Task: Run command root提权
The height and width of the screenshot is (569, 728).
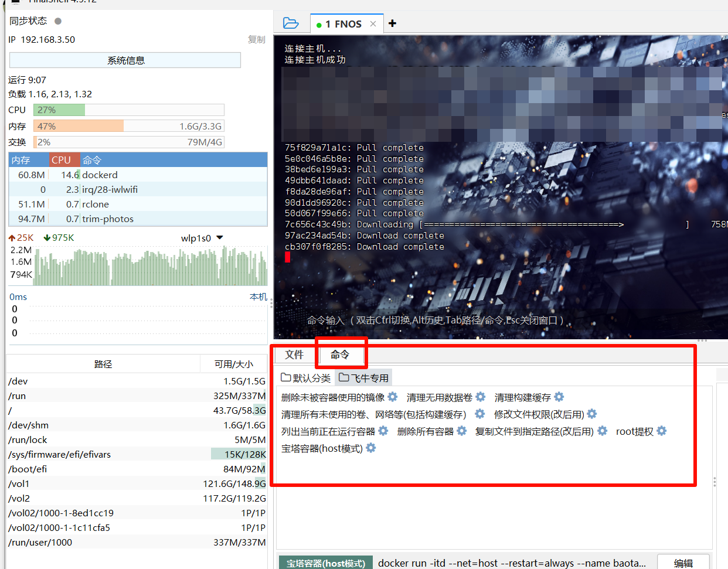Action: pyautogui.click(x=635, y=431)
